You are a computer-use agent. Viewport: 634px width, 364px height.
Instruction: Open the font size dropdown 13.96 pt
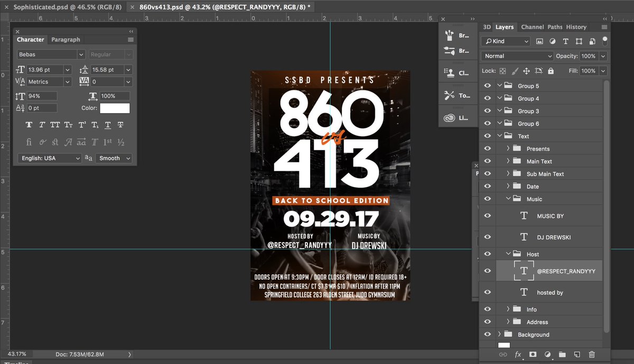(67, 70)
